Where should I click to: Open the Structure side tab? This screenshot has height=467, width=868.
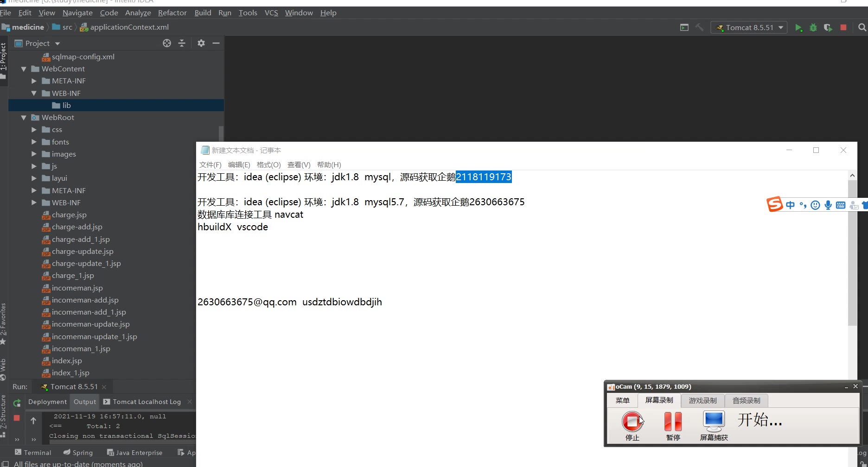(x=3, y=416)
